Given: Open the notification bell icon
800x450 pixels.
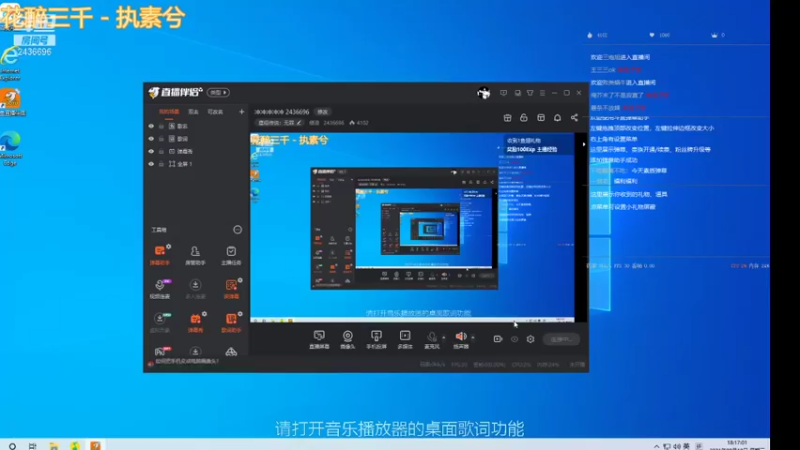Looking at the screenshot, I should pos(557,118).
